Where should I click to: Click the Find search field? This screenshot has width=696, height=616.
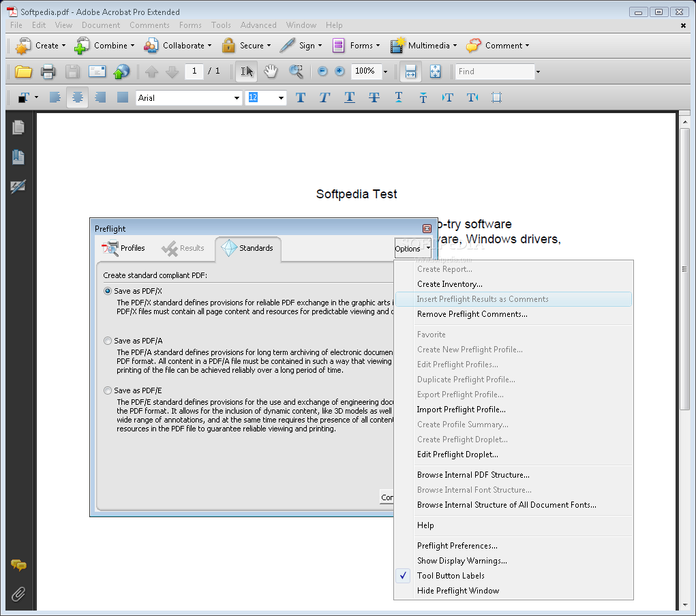coord(494,72)
